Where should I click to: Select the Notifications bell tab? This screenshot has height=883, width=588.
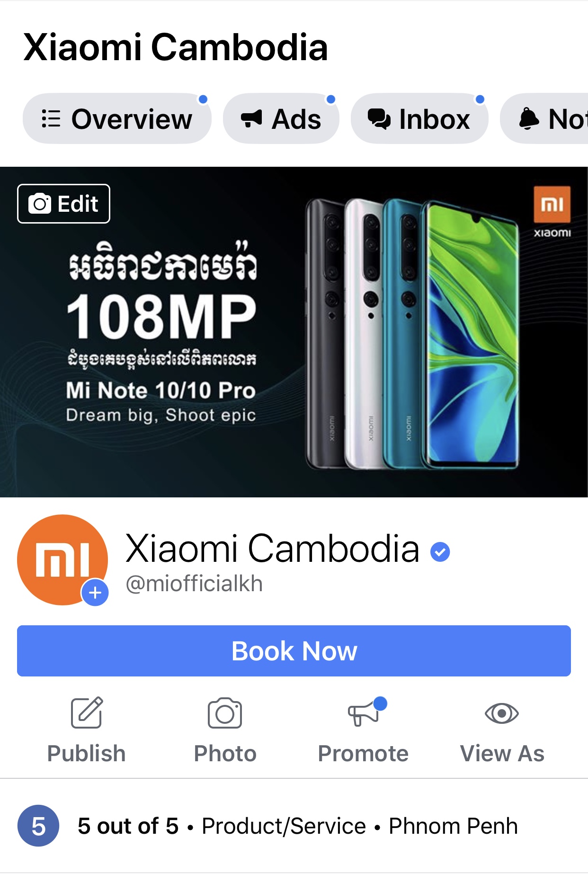544,118
